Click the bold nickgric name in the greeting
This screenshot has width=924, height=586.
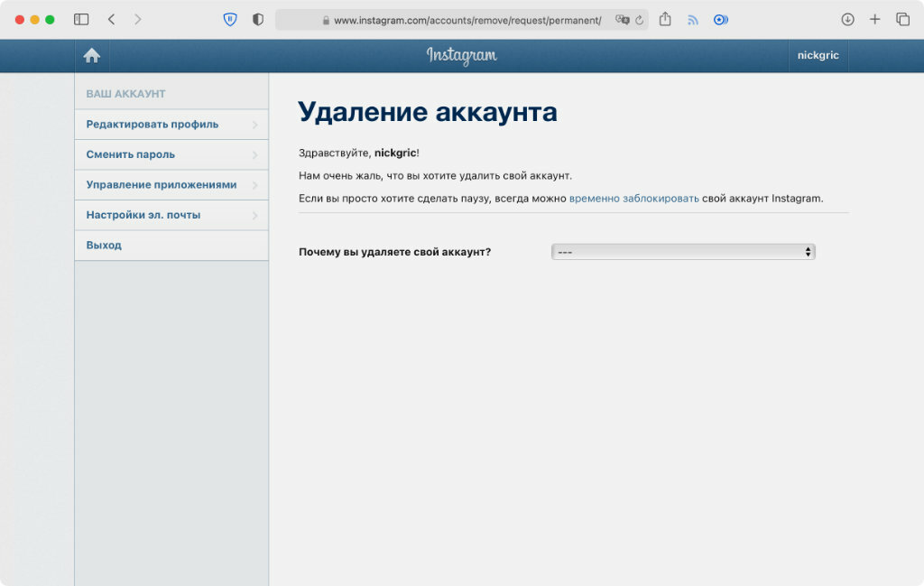[x=395, y=153]
